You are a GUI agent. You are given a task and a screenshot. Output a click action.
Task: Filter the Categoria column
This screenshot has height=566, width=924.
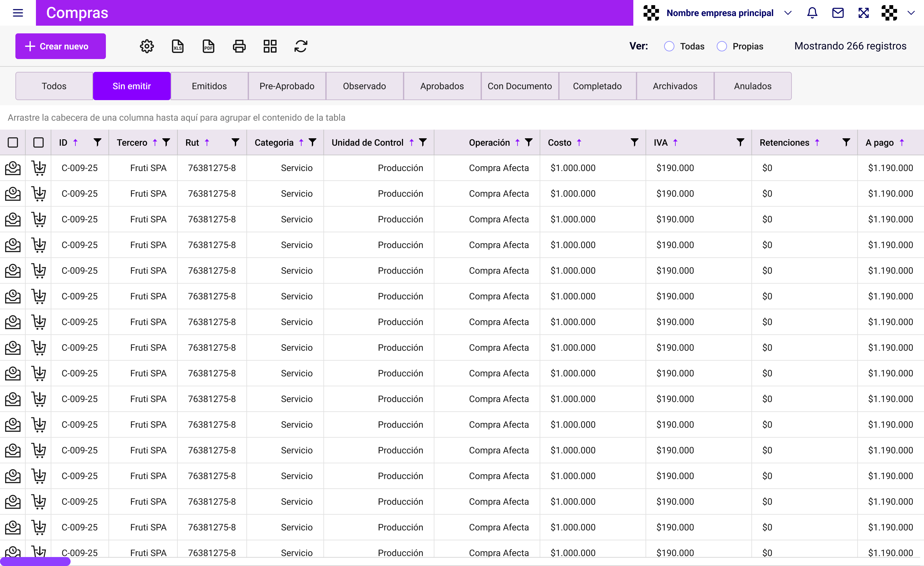(x=312, y=142)
